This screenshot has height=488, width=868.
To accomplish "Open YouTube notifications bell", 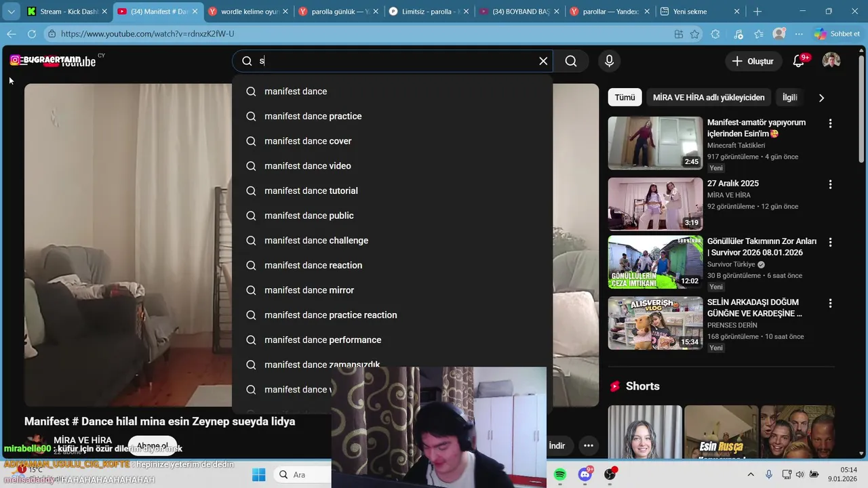I will tap(799, 61).
